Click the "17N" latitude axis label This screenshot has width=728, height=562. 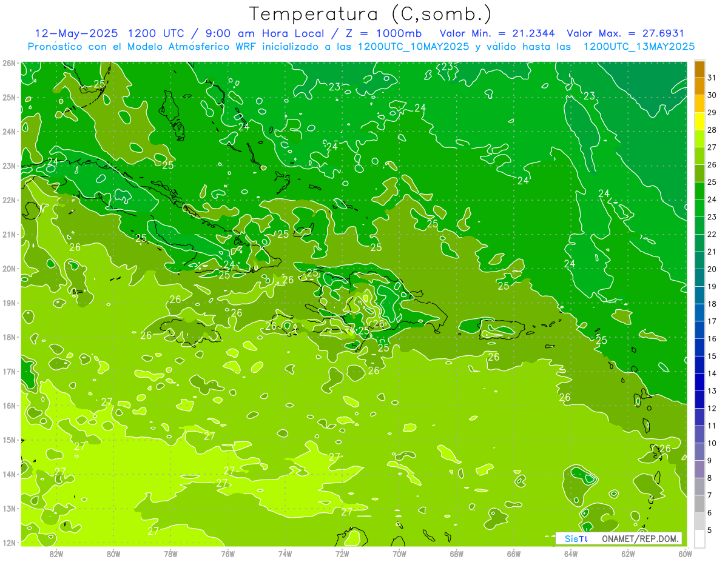pyautogui.click(x=9, y=371)
